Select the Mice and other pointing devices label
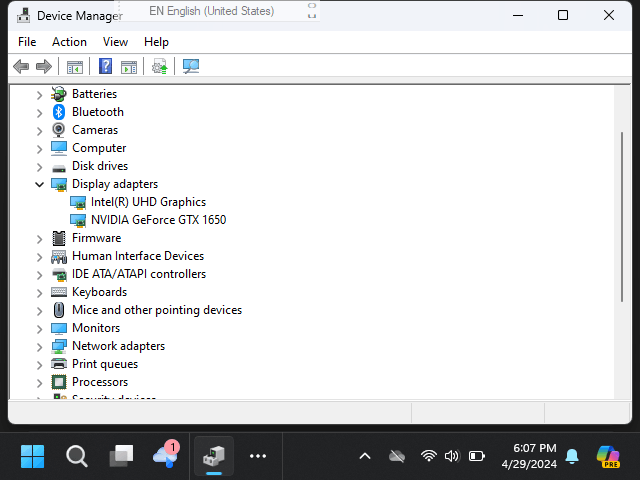This screenshot has width=640, height=480. (157, 310)
